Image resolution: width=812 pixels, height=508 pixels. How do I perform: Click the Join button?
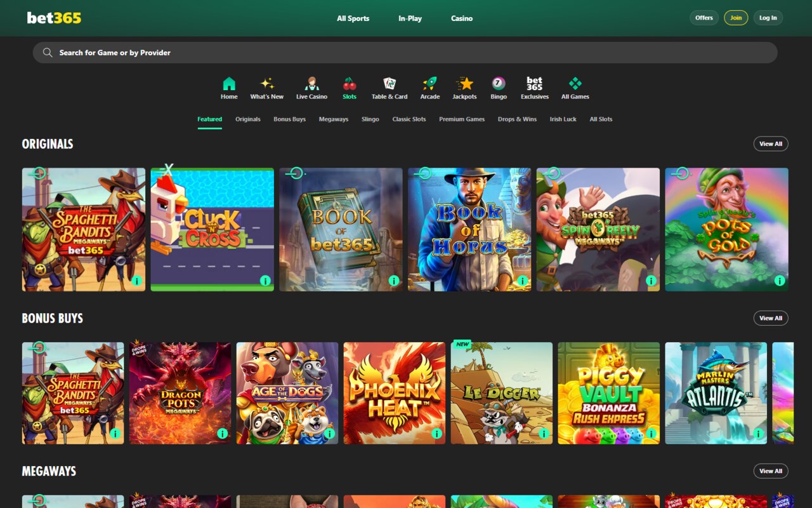coord(736,18)
